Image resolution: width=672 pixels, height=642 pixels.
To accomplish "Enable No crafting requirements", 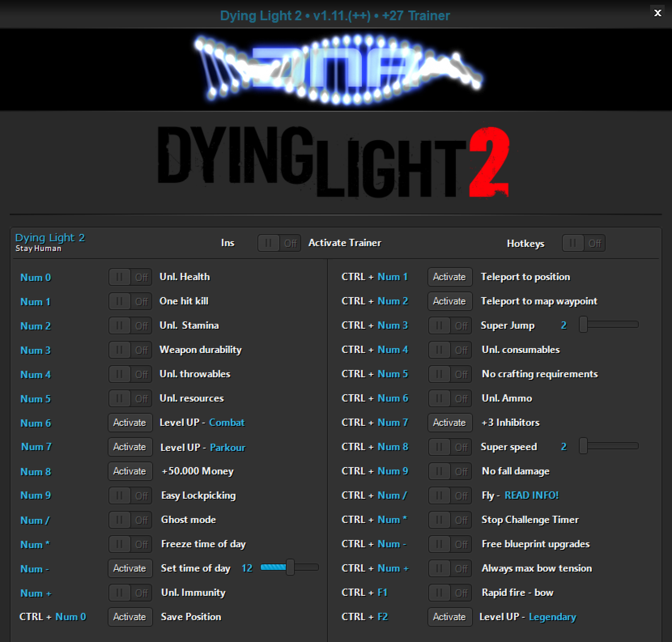I will coord(450,374).
